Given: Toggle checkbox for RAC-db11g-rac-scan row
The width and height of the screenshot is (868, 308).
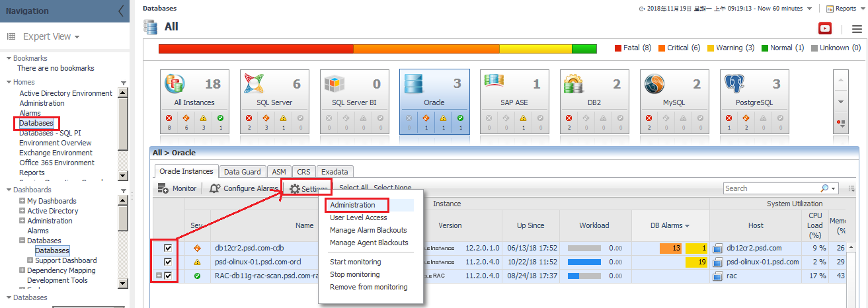Looking at the screenshot, I should pos(168,276).
